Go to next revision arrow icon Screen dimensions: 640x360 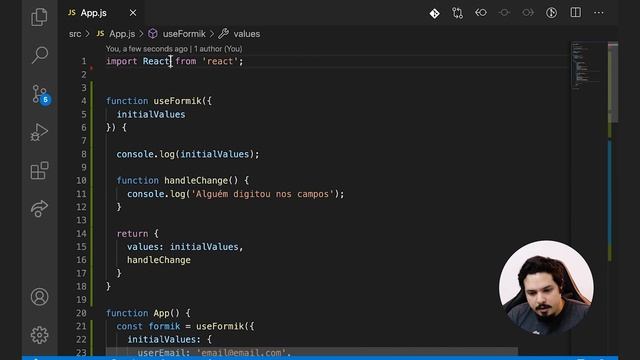pyautogui.click(x=528, y=13)
